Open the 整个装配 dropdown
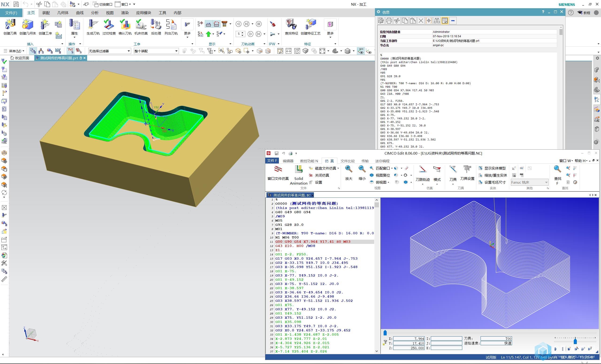Screen dimensions: 601x364 point(156,51)
